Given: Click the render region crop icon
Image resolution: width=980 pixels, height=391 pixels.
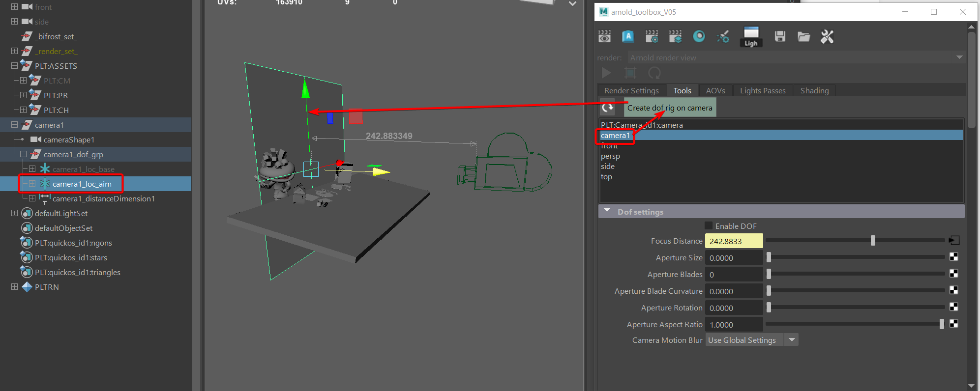Looking at the screenshot, I should [630, 73].
